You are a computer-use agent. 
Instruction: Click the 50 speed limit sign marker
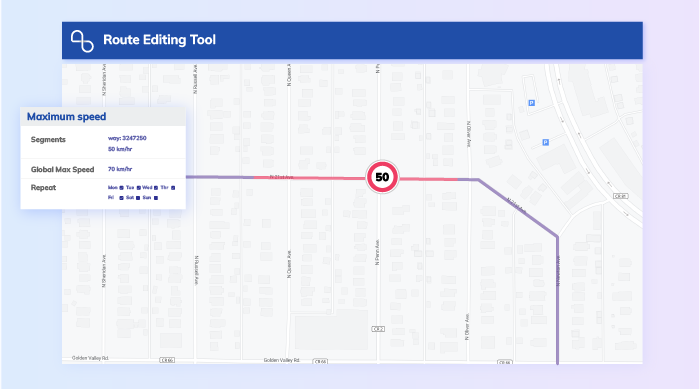[382, 177]
